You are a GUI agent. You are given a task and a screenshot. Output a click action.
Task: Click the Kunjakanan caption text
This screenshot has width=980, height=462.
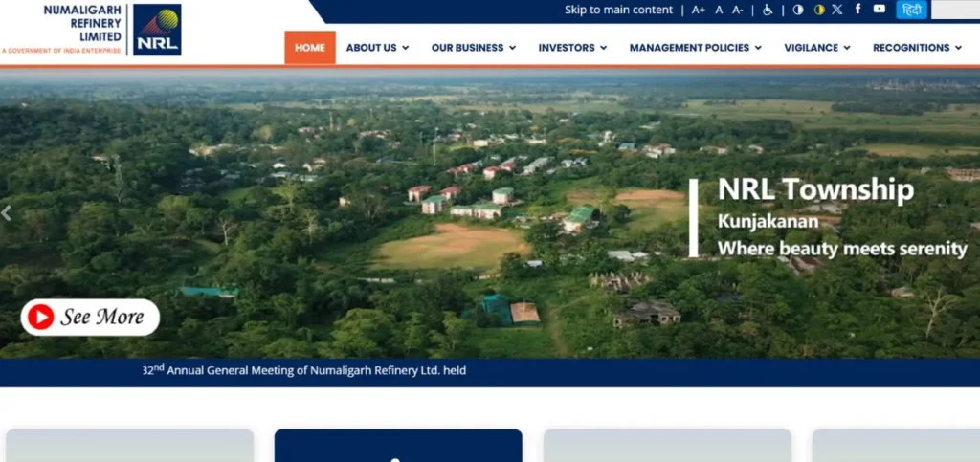click(768, 221)
